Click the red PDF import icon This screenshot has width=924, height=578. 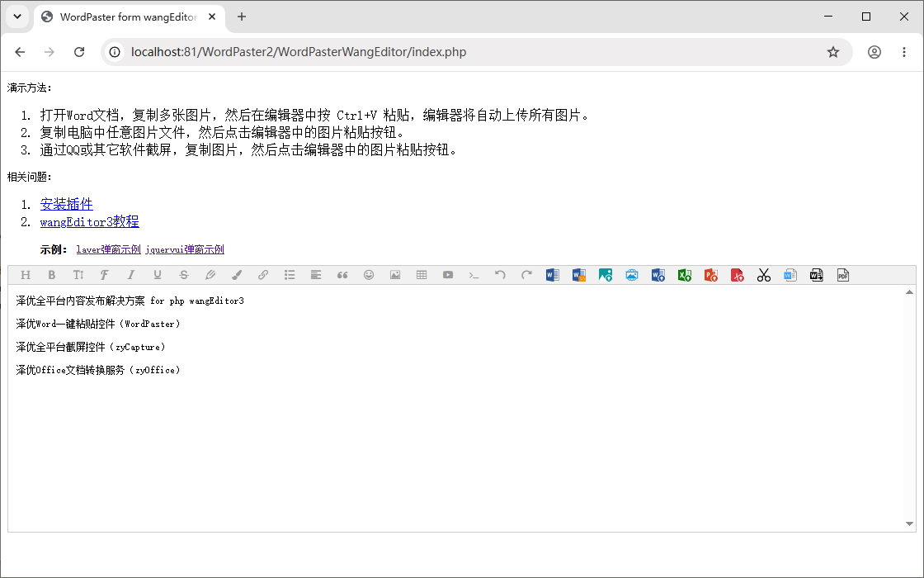[738, 275]
